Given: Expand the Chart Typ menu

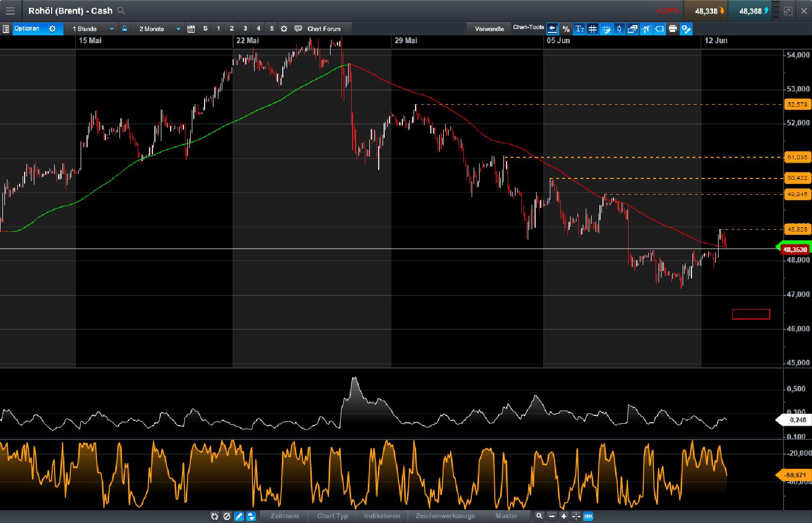Looking at the screenshot, I should coord(333,517).
